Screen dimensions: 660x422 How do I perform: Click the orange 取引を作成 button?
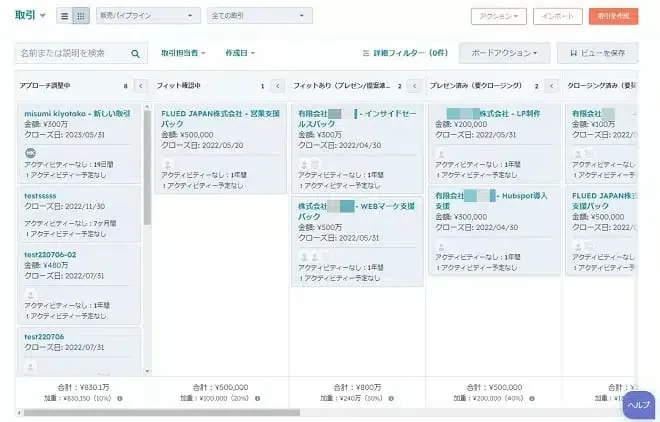tap(614, 17)
